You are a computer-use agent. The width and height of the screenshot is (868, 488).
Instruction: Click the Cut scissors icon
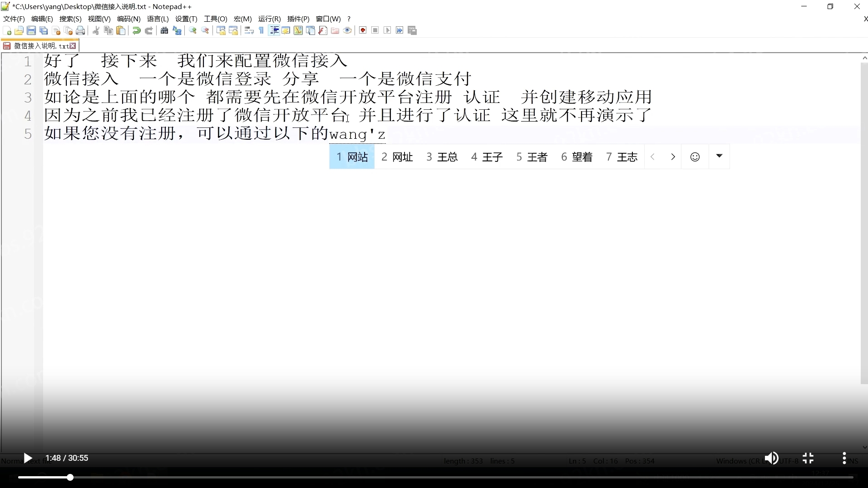96,30
